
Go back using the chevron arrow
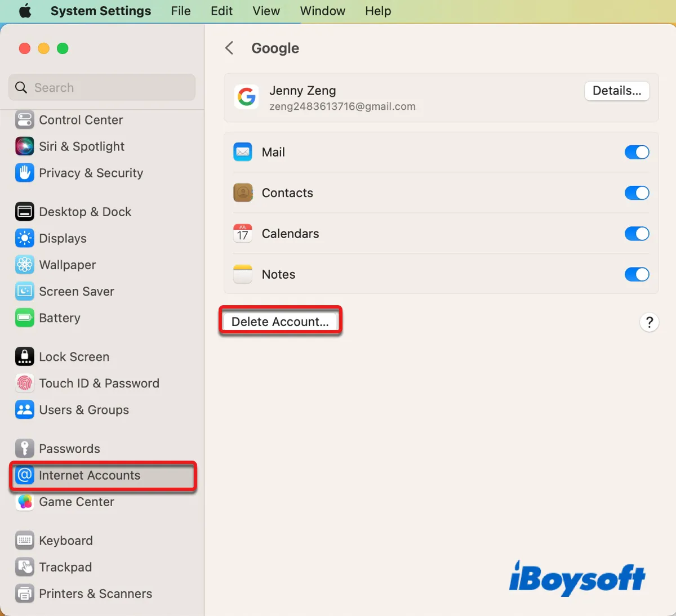[x=229, y=48]
